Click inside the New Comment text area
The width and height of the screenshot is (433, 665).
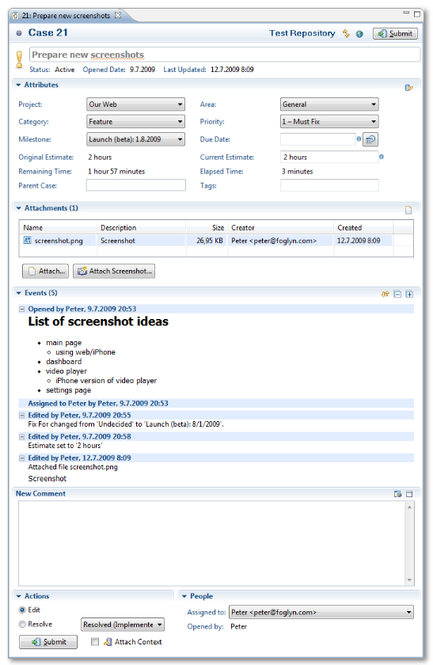(x=212, y=543)
